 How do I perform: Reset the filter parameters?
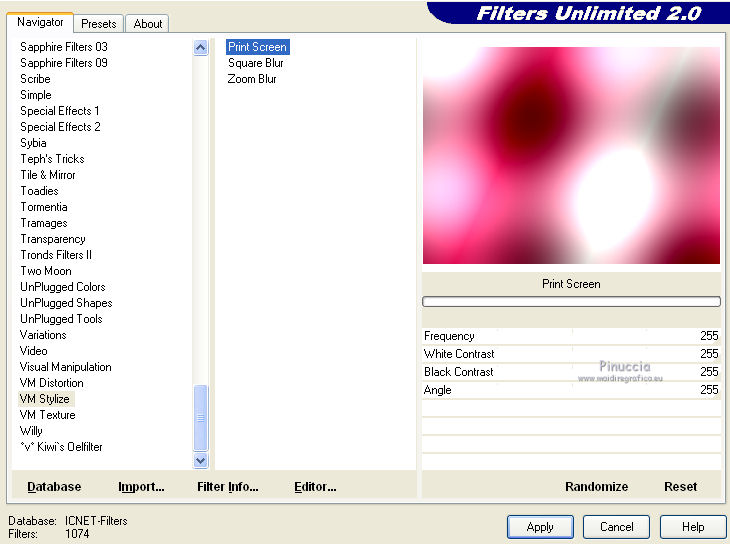click(x=680, y=487)
